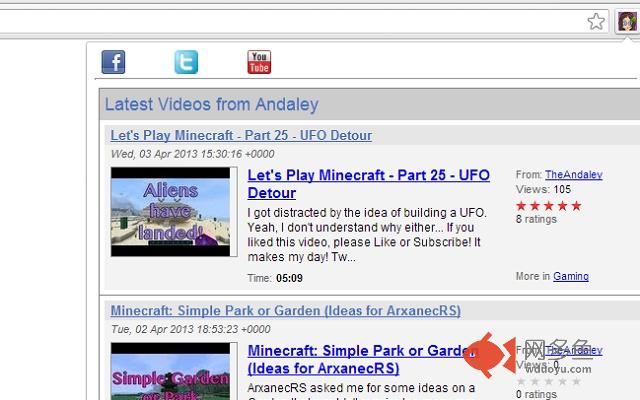Select the 'Latest Videos from Andaley' heading
The width and height of the screenshot is (640, 400).
[x=211, y=104]
